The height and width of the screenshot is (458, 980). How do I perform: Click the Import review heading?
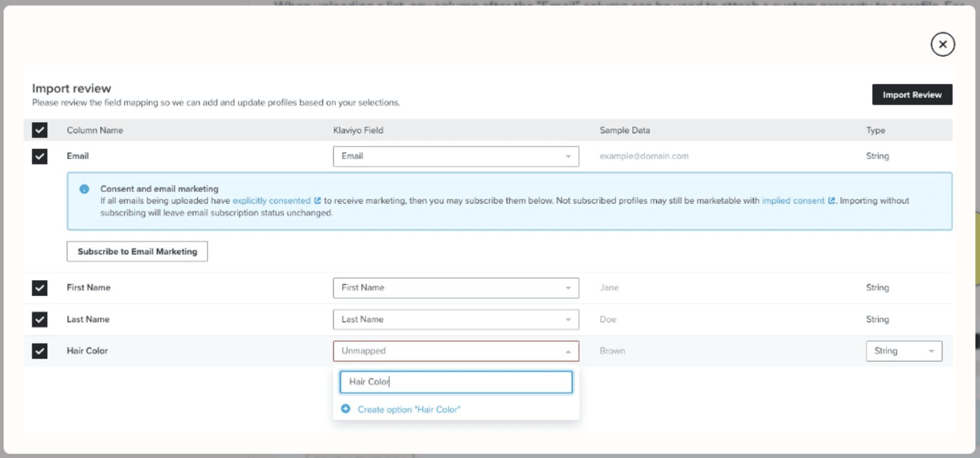[x=72, y=88]
